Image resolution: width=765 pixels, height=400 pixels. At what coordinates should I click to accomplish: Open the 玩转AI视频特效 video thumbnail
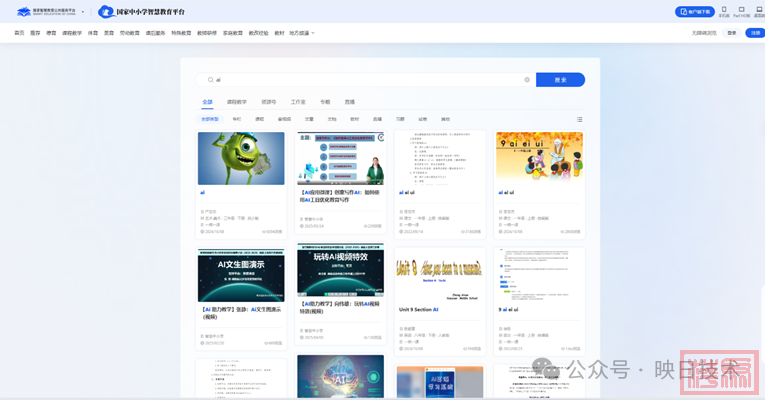[341, 270]
